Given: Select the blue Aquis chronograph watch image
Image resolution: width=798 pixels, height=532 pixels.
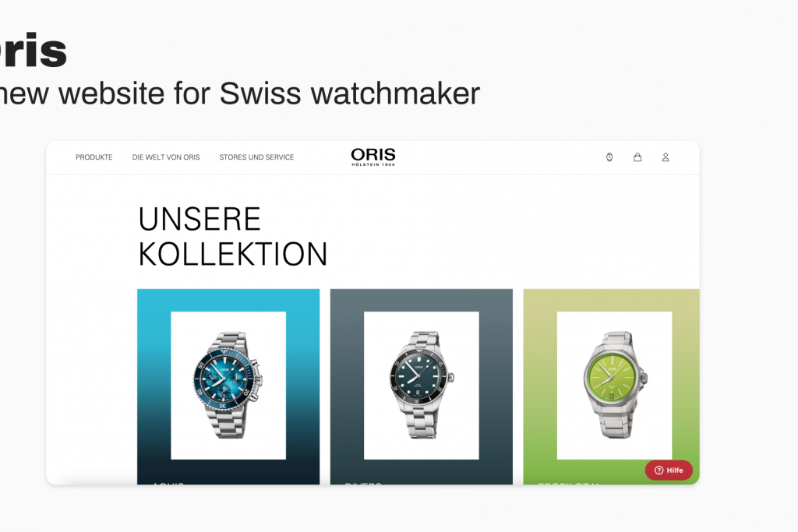Looking at the screenshot, I should 228,385.
